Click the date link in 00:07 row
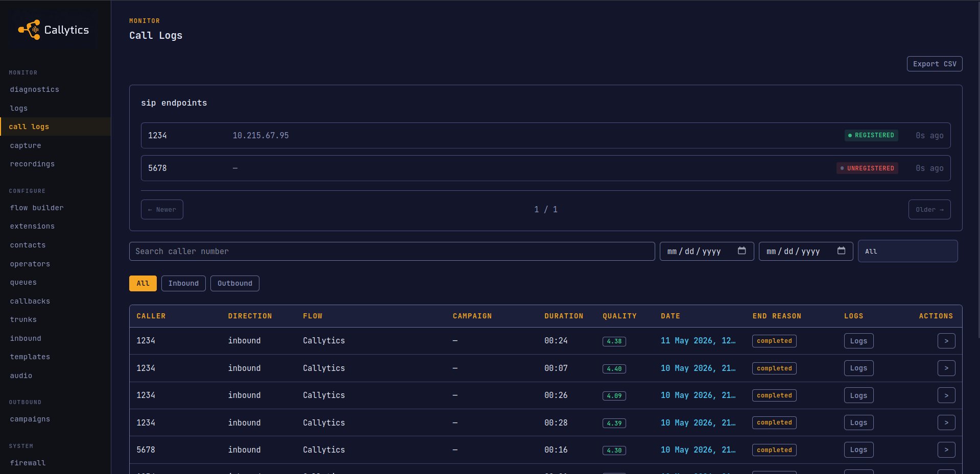This screenshot has height=474, width=980. [x=698, y=368]
